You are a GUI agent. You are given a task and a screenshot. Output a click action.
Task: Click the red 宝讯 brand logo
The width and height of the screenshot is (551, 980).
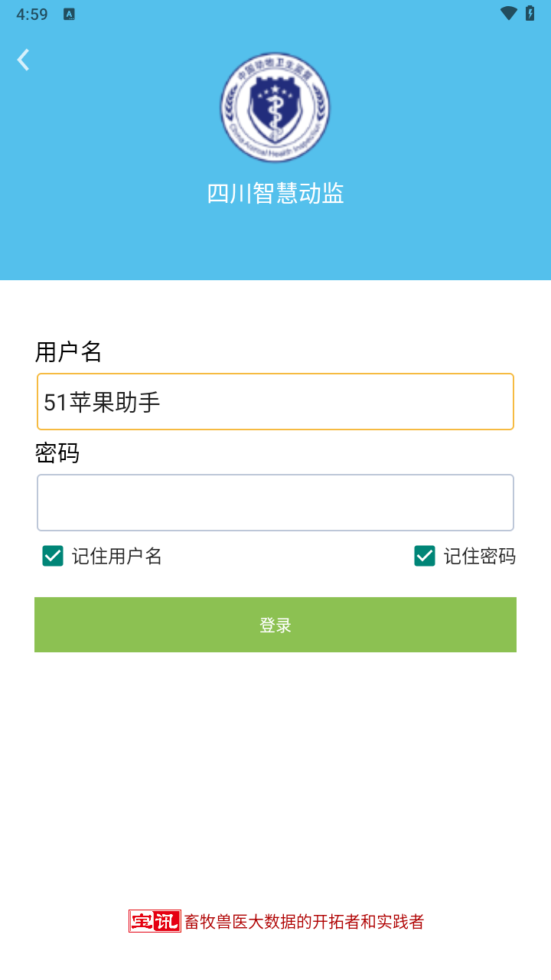(155, 921)
